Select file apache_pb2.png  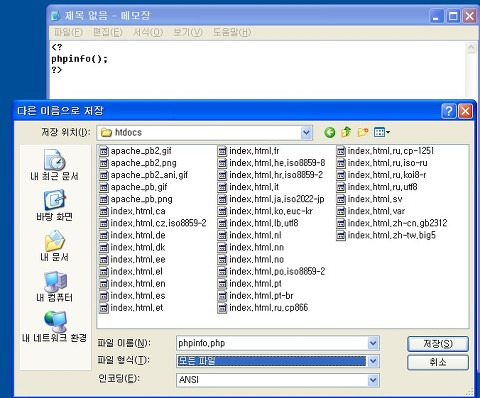pos(138,163)
